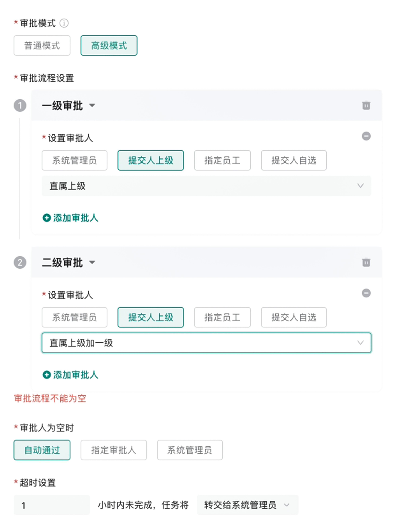Select 指定员工 option in 一级审批

coord(222,160)
